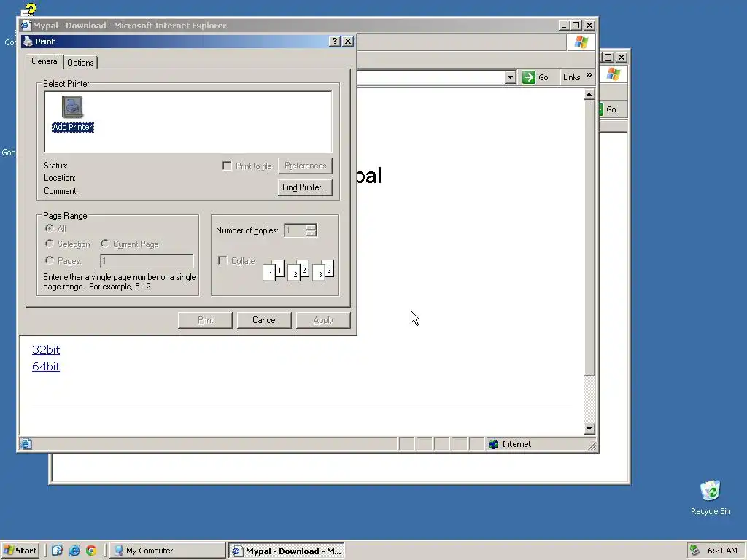Maximize the back window behind Internet Explorer
The image size is (747, 560).
click(x=608, y=57)
